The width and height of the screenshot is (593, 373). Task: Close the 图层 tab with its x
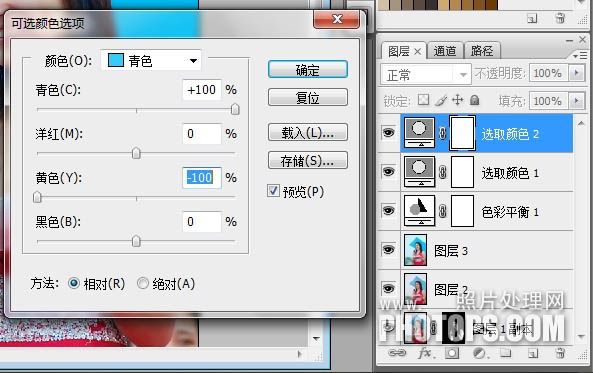[x=418, y=51]
